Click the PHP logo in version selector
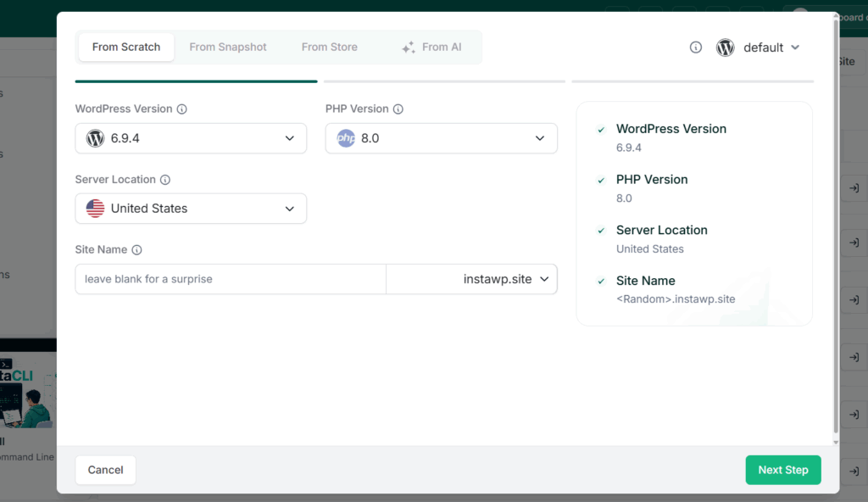 pyautogui.click(x=346, y=138)
